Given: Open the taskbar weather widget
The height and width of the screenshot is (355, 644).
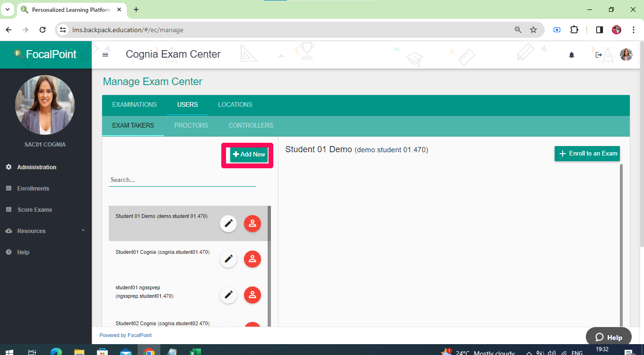Looking at the screenshot, I should coord(478,352).
